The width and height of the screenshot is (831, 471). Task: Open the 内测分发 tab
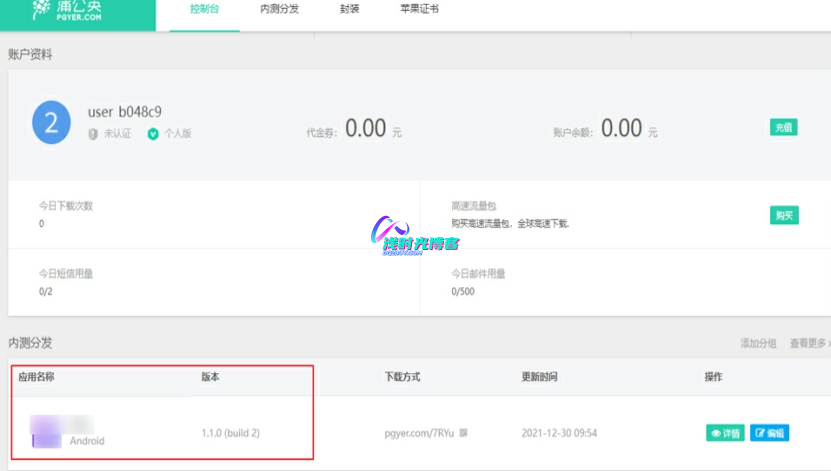click(280, 9)
